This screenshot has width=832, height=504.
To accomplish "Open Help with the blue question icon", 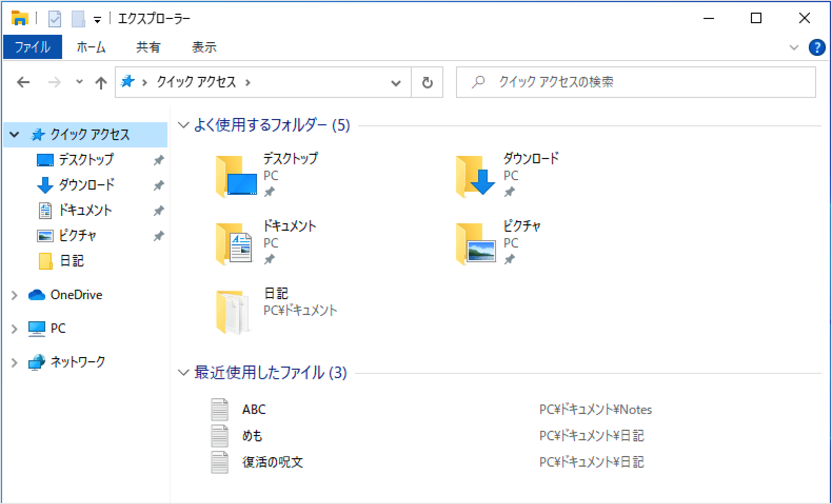I will tap(817, 47).
